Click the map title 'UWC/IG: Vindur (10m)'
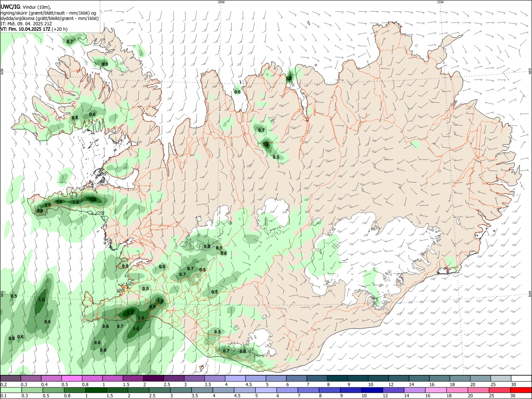Viewport: 532px width, 399px height. [x=25, y=7]
